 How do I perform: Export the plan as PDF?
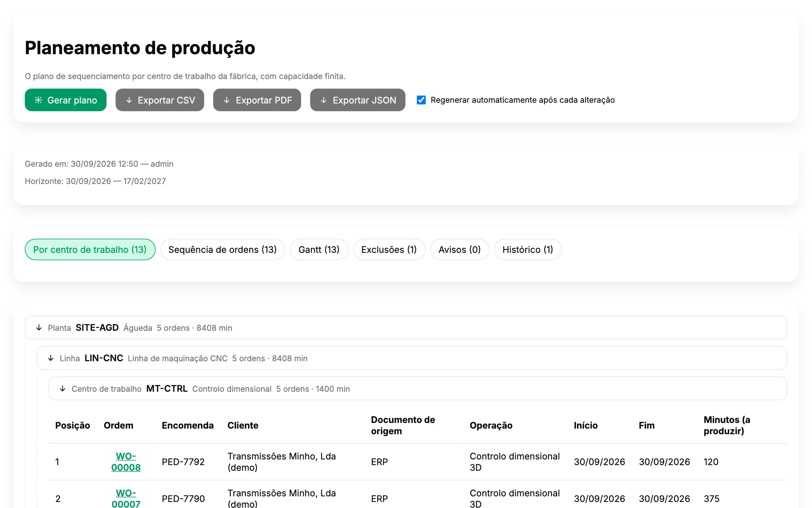[x=257, y=100]
